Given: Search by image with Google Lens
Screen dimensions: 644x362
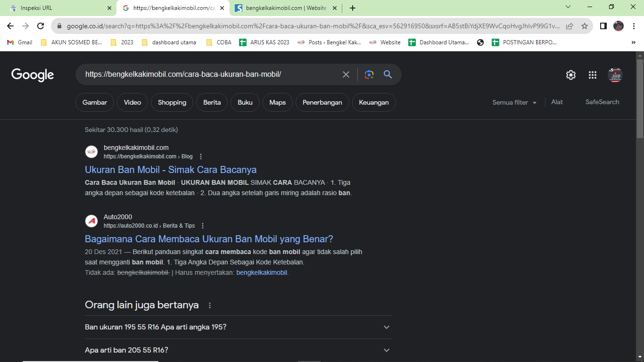Looking at the screenshot, I should click(369, 74).
